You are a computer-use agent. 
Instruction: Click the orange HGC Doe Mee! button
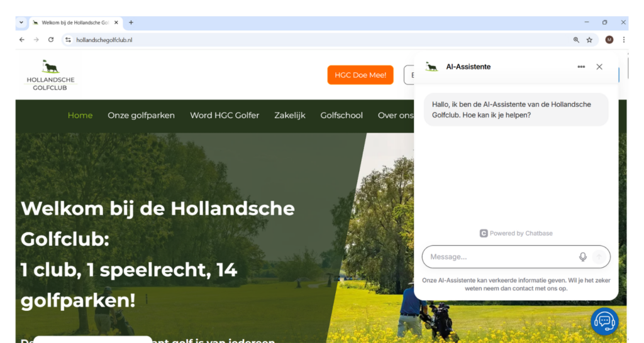360,75
